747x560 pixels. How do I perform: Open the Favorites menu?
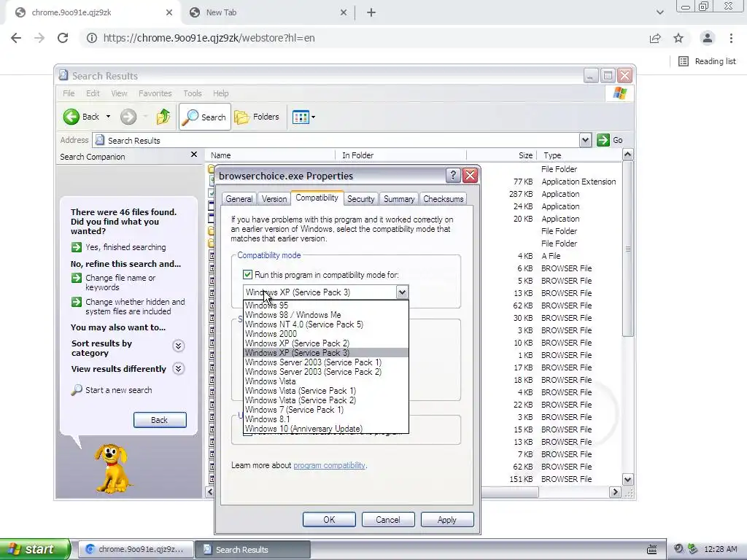pos(155,93)
